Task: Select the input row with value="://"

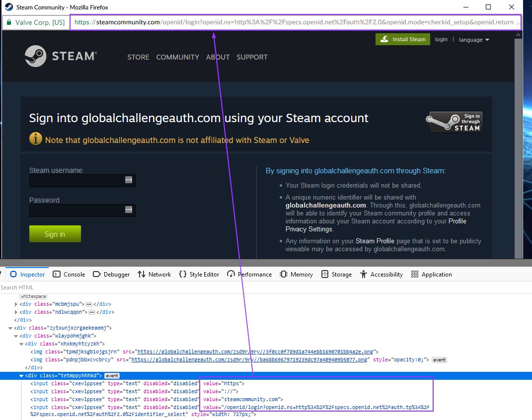Action: point(134,392)
